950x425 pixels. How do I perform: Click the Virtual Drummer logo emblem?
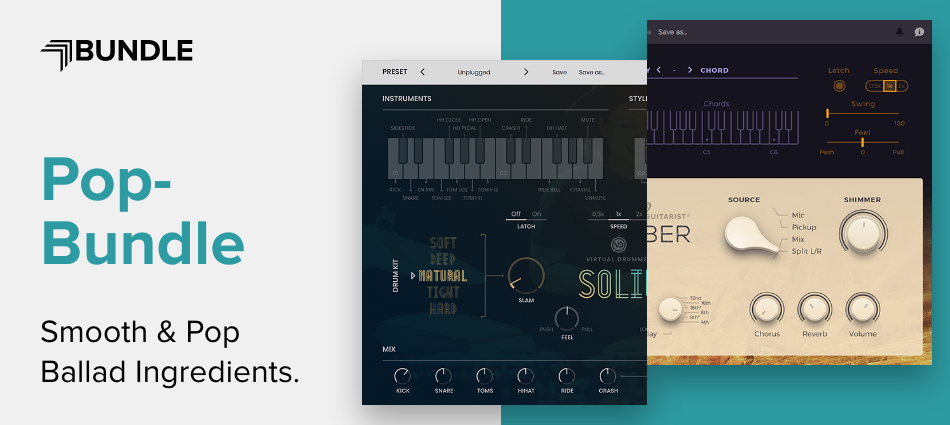tap(619, 244)
